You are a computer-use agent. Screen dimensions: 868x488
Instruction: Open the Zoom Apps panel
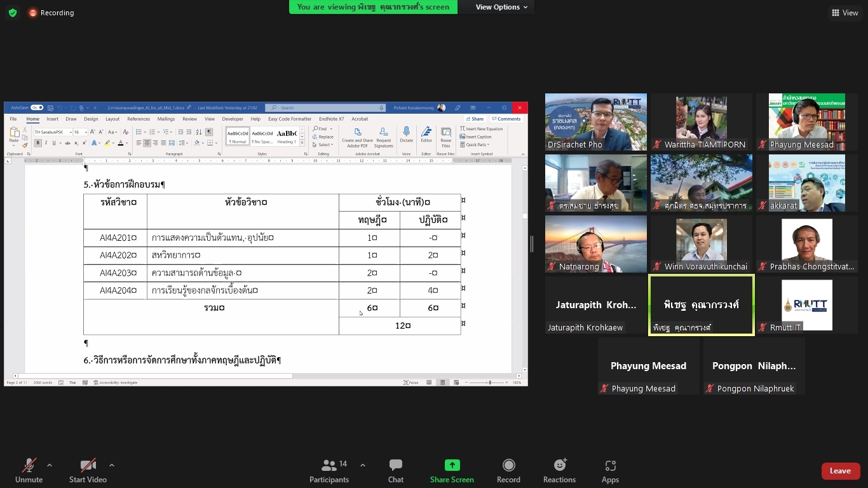pos(610,471)
